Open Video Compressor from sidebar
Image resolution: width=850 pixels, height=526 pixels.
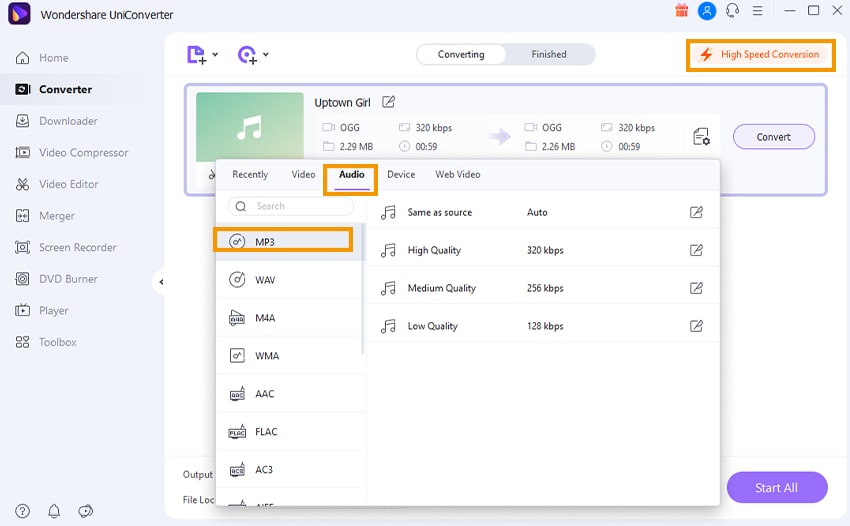tap(72, 152)
